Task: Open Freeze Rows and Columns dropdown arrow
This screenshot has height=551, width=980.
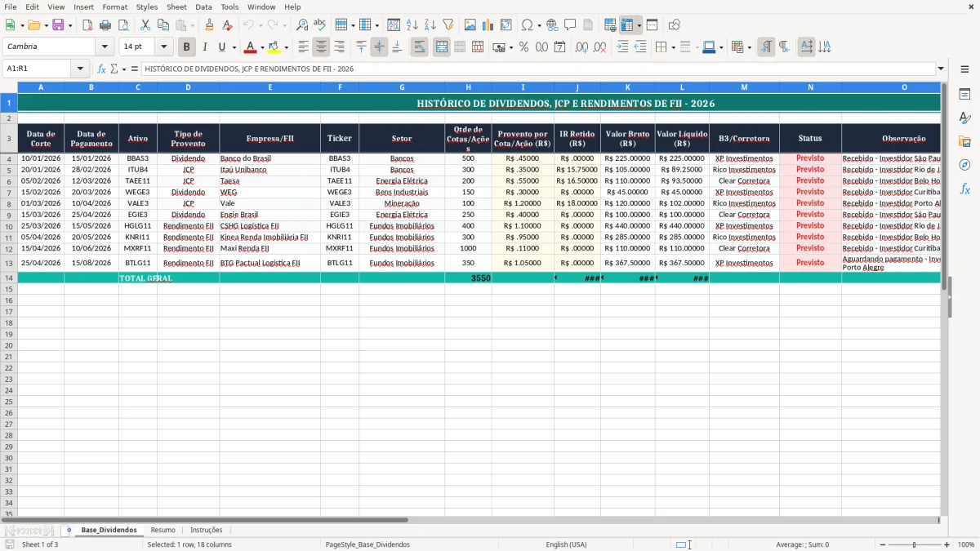Action: click(x=639, y=25)
